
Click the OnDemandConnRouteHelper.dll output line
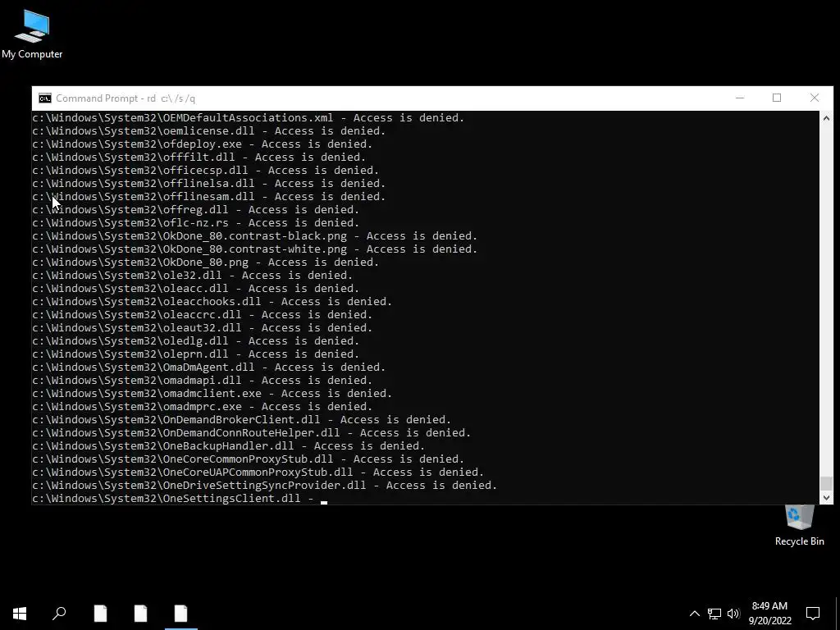(x=251, y=433)
